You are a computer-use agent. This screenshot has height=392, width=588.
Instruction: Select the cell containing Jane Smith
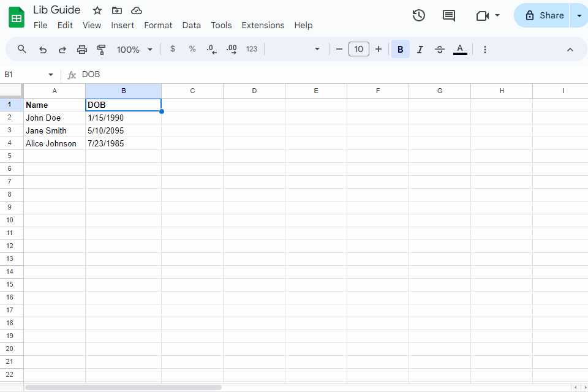(x=55, y=130)
